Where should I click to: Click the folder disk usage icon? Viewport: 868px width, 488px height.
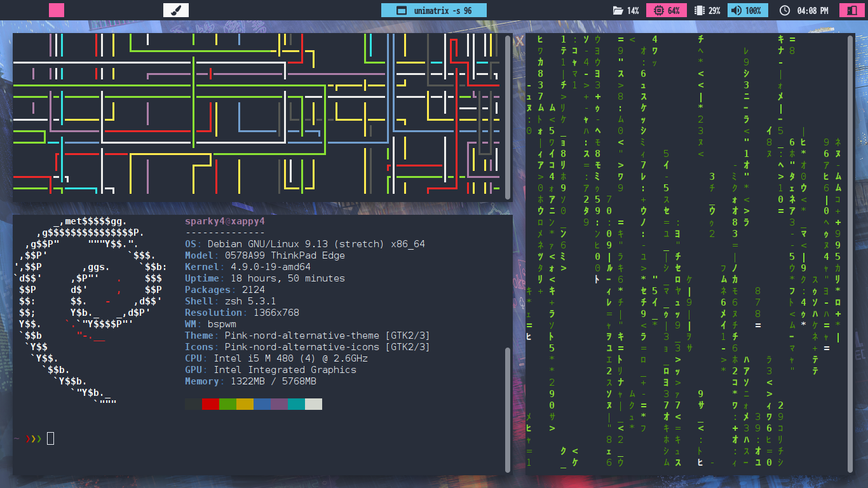(617, 10)
